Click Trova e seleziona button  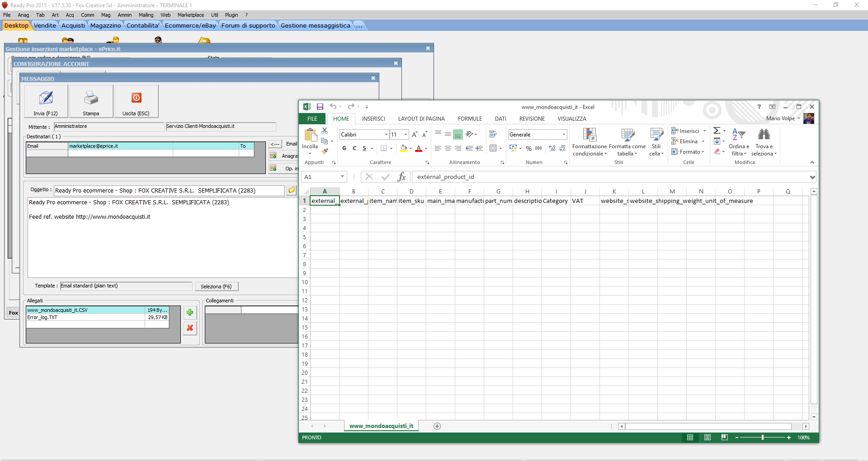[764, 142]
